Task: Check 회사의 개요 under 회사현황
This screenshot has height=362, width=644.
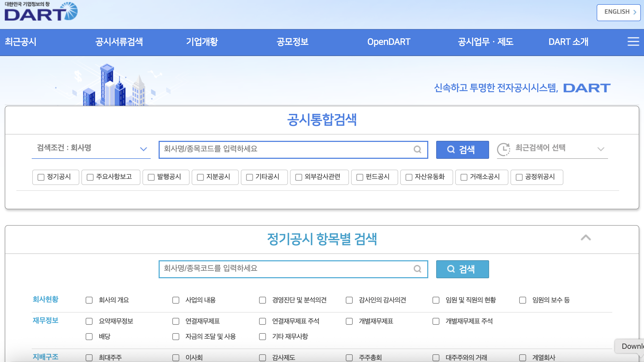Action: coord(89,300)
